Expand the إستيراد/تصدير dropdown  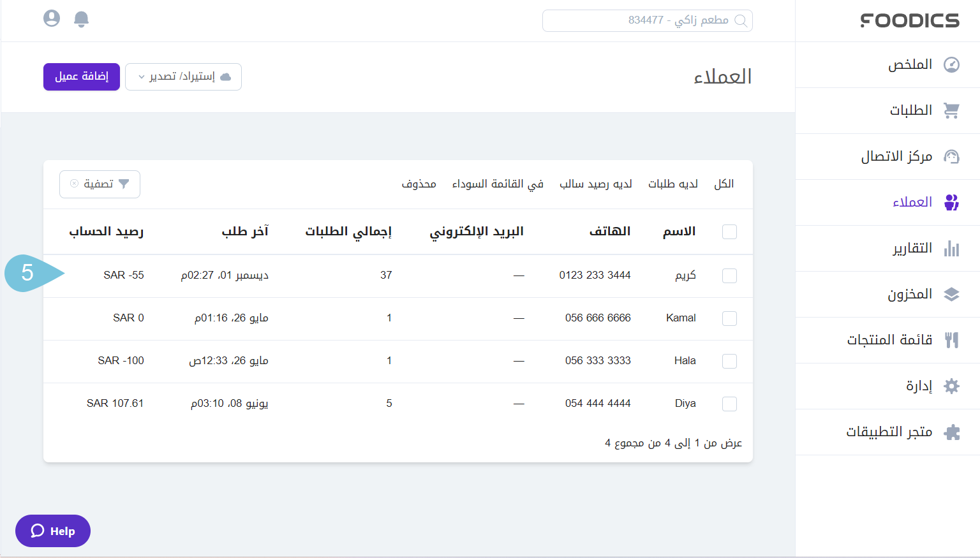pyautogui.click(x=183, y=77)
